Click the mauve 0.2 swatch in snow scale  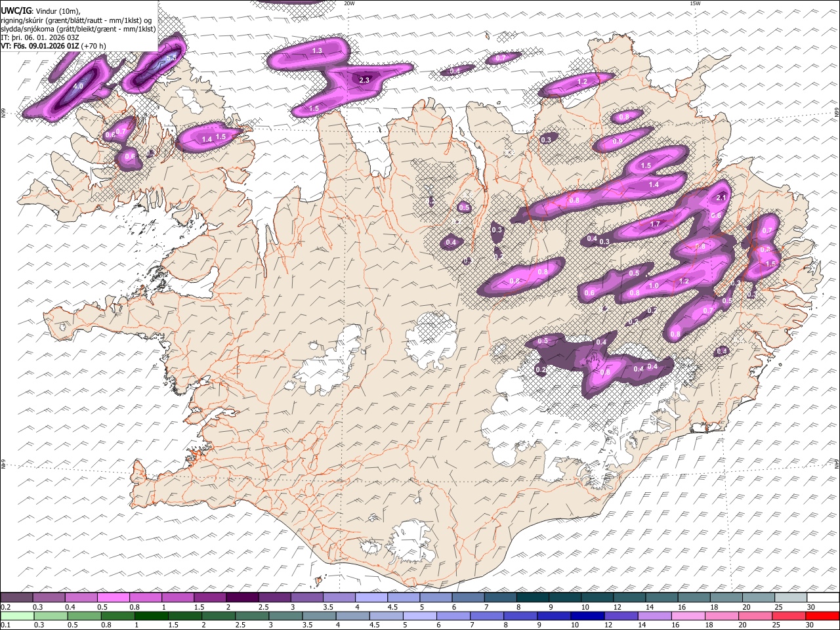point(16,597)
